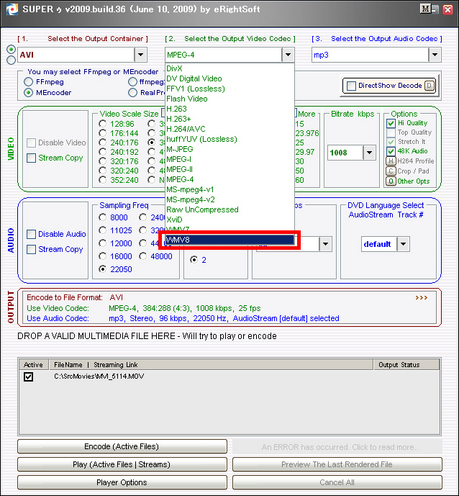459x496 pixels.
Task: Open the mp3 audio codec dropdown
Action: 435,55
